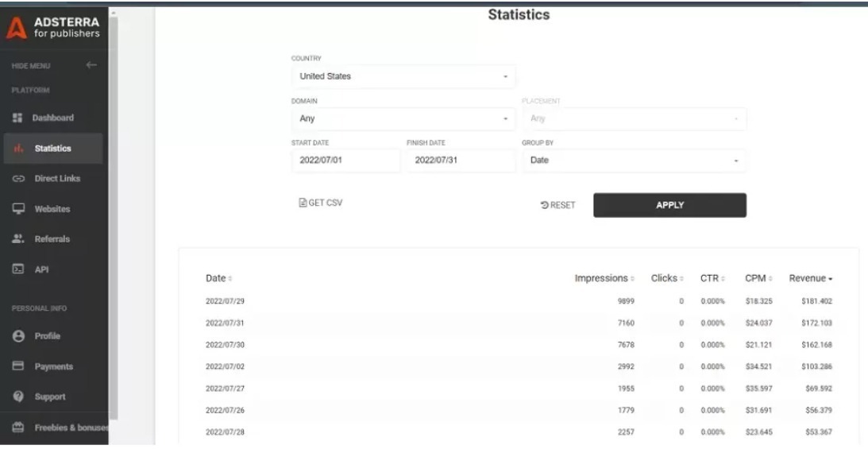
Task: Sort table by Revenue column
Action: (811, 278)
